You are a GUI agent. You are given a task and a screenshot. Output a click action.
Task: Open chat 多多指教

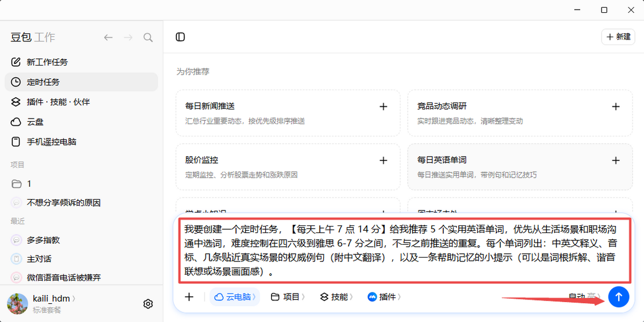81,240
